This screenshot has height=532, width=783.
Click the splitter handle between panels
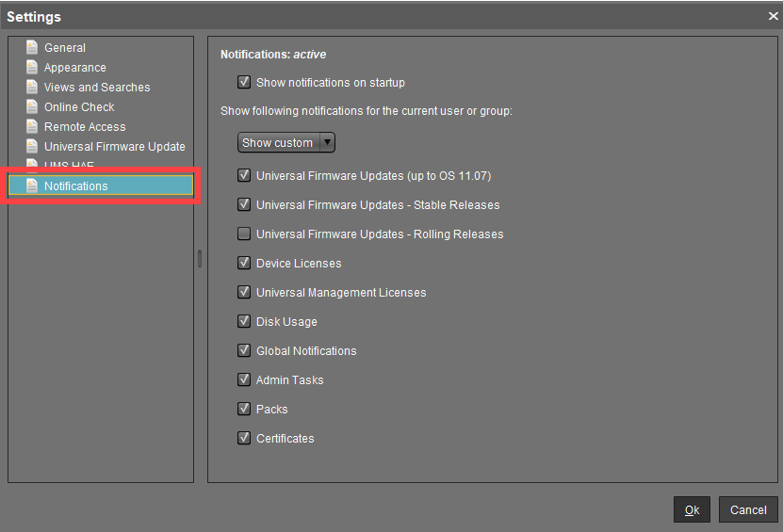[x=200, y=259]
